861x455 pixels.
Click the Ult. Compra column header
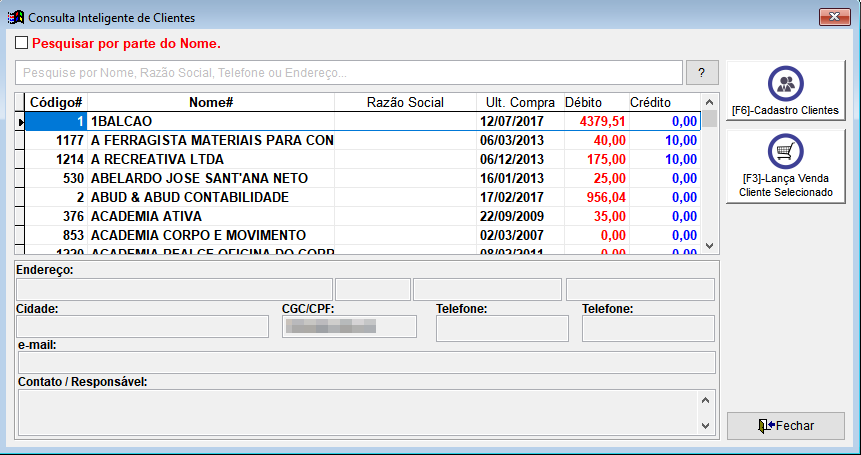520,102
